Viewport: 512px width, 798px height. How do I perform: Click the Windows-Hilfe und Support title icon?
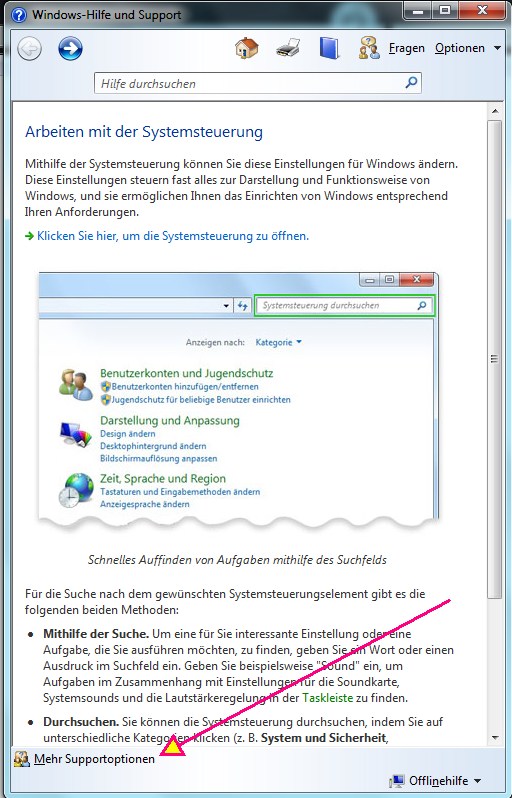pos(18,15)
